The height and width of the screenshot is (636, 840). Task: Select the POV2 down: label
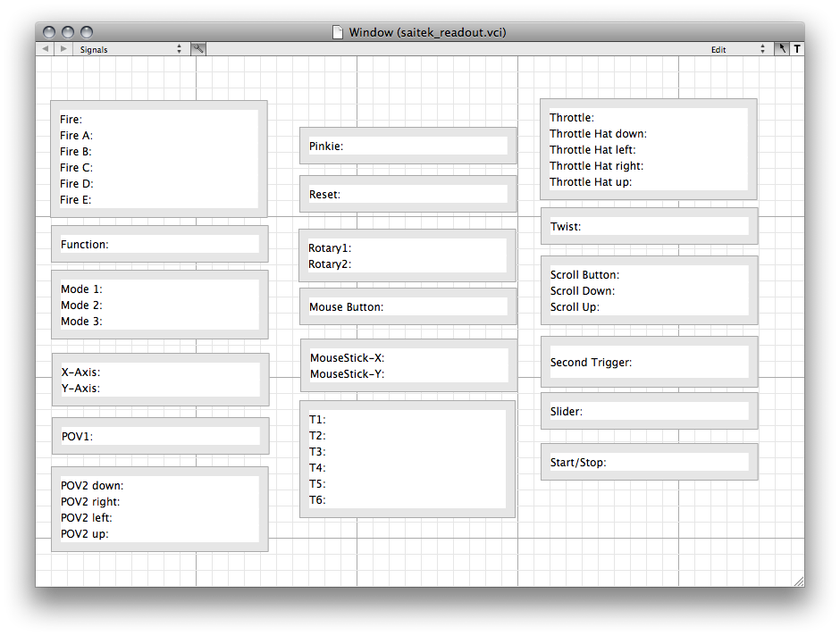coord(92,486)
